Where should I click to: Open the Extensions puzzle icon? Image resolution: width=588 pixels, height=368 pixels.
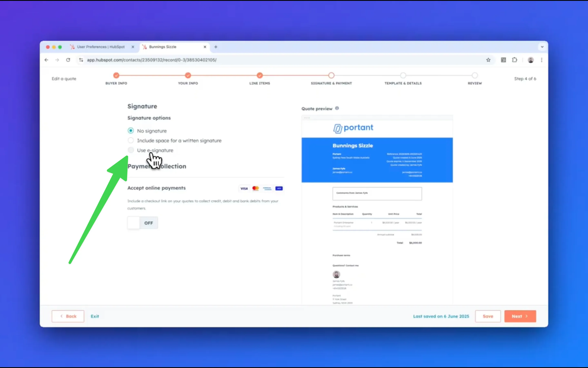515,60
